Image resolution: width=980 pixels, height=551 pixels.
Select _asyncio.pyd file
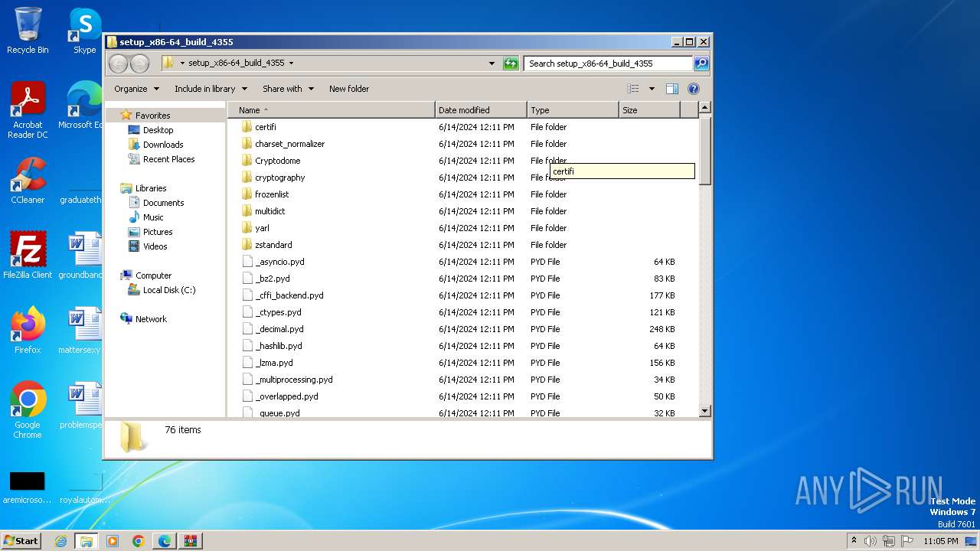(279, 262)
